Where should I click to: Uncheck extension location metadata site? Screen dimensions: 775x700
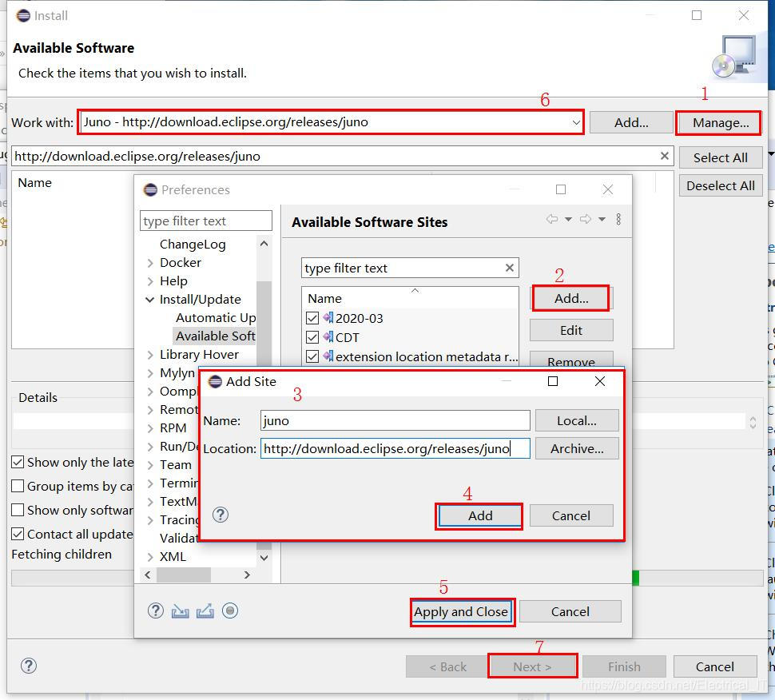click(312, 356)
